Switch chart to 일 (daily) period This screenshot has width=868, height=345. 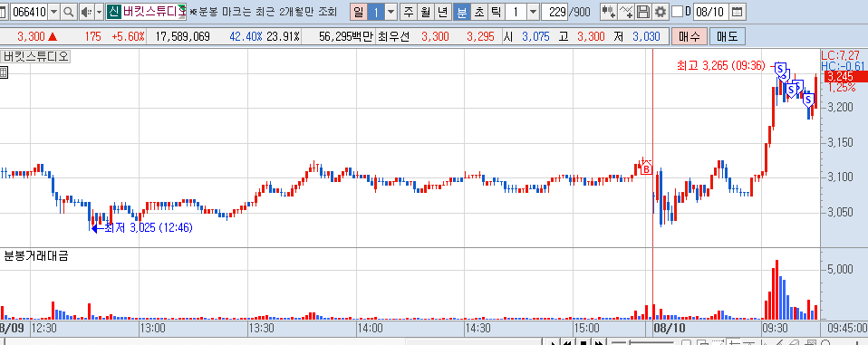[359, 11]
